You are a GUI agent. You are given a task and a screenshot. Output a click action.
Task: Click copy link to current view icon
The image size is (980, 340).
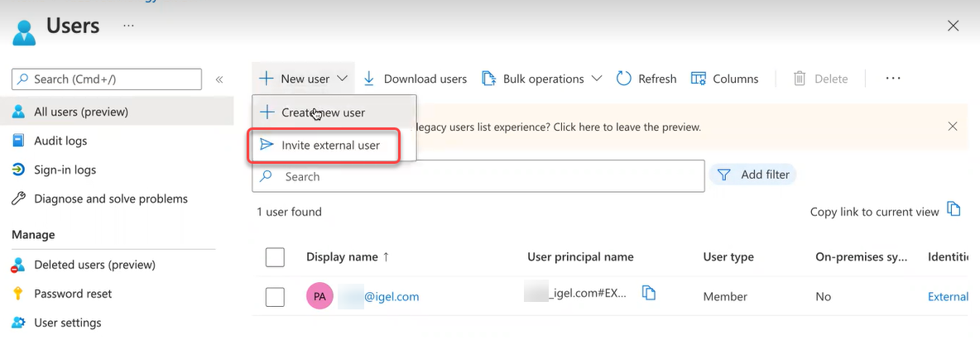click(x=954, y=208)
